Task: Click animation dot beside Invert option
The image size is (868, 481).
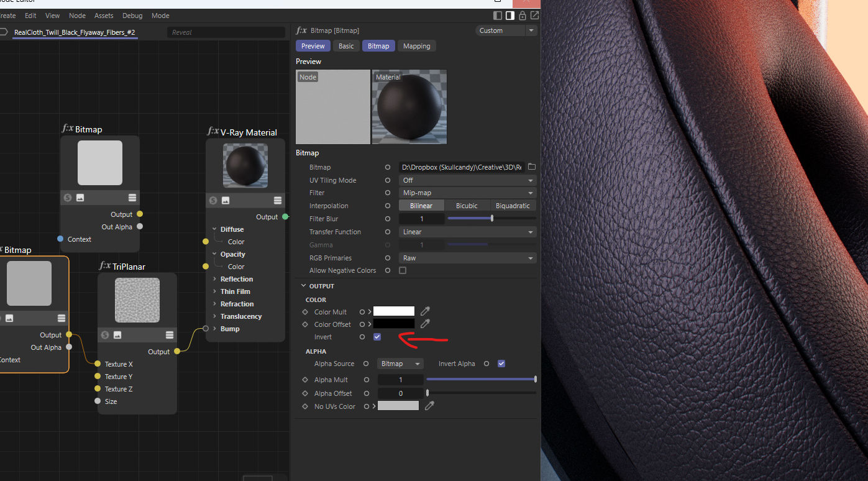Action: coord(362,337)
